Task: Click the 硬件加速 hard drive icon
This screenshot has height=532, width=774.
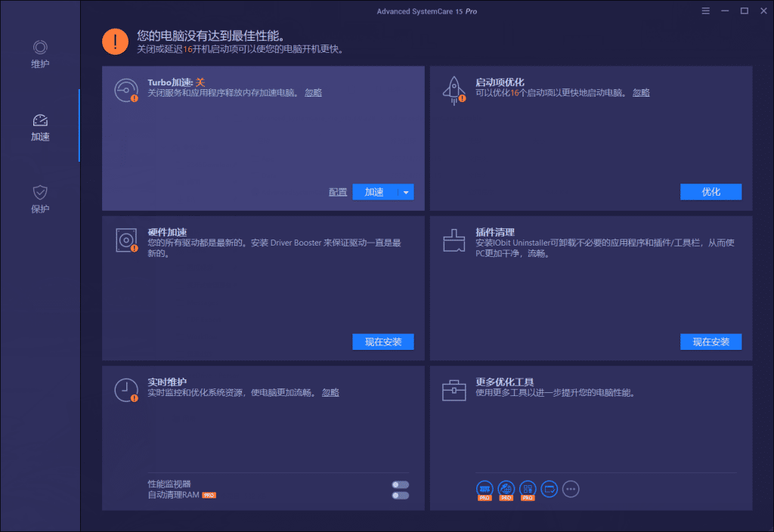Action: [126, 240]
